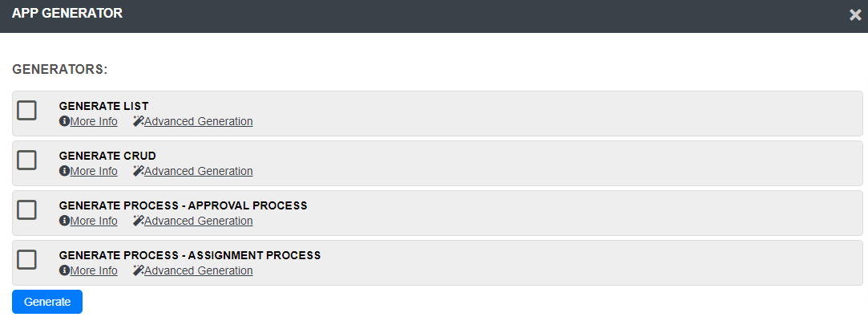The width and height of the screenshot is (868, 317).
Task: Click the magic wand icon under Generate List
Action: pyautogui.click(x=139, y=121)
